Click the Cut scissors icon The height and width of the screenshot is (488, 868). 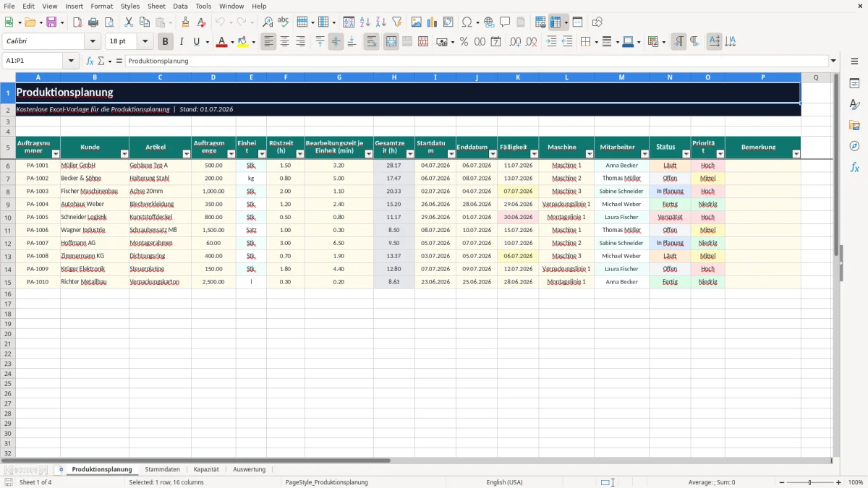[129, 22]
